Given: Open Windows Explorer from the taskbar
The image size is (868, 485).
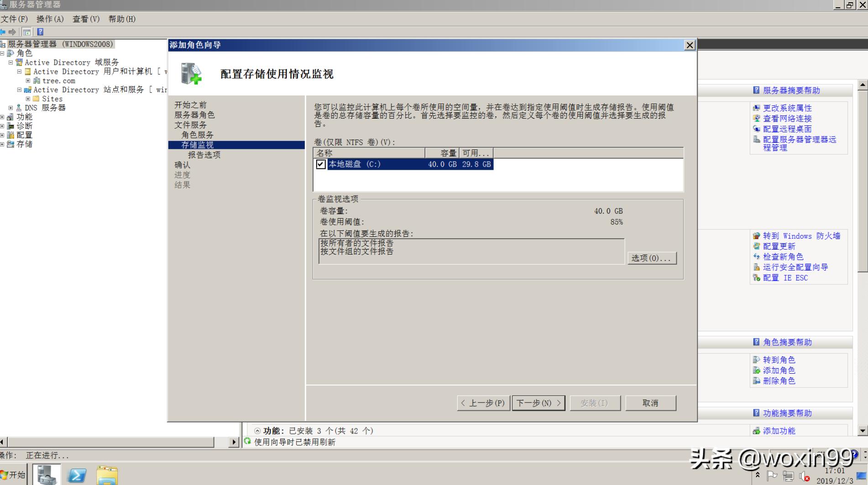Looking at the screenshot, I should coord(108,475).
